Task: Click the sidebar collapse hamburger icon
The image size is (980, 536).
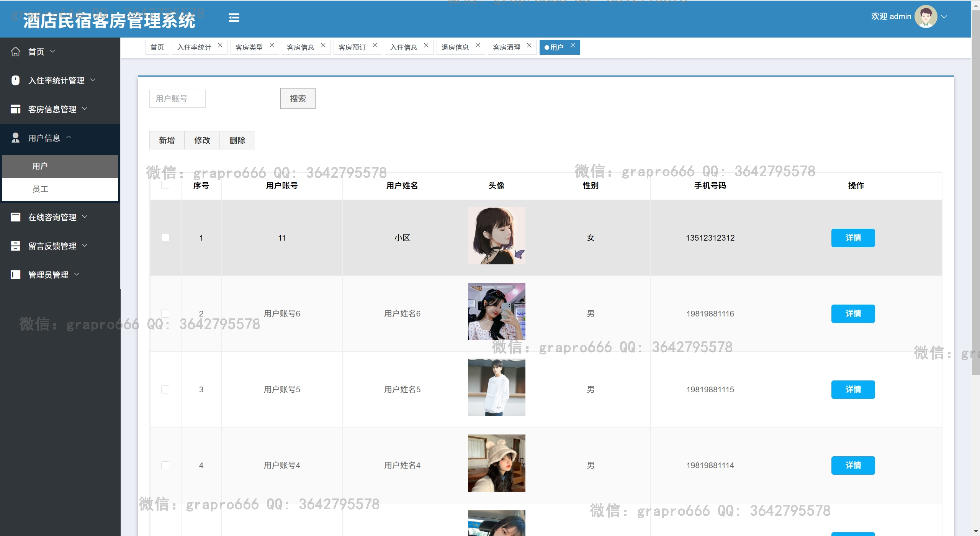Action: tap(234, 18)
